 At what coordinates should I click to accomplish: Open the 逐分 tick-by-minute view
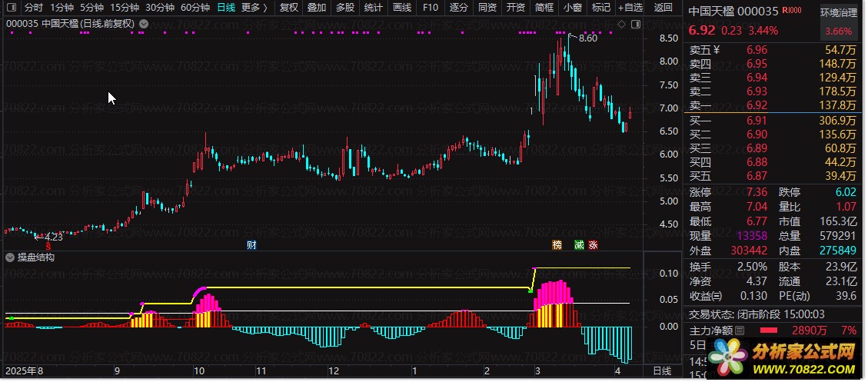tap(459, 8)
